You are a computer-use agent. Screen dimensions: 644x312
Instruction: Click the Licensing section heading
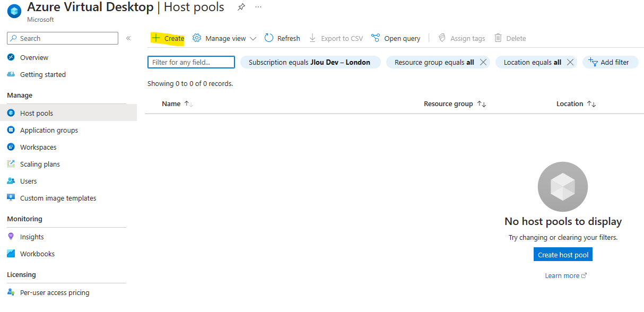click(x=21, y=275)
